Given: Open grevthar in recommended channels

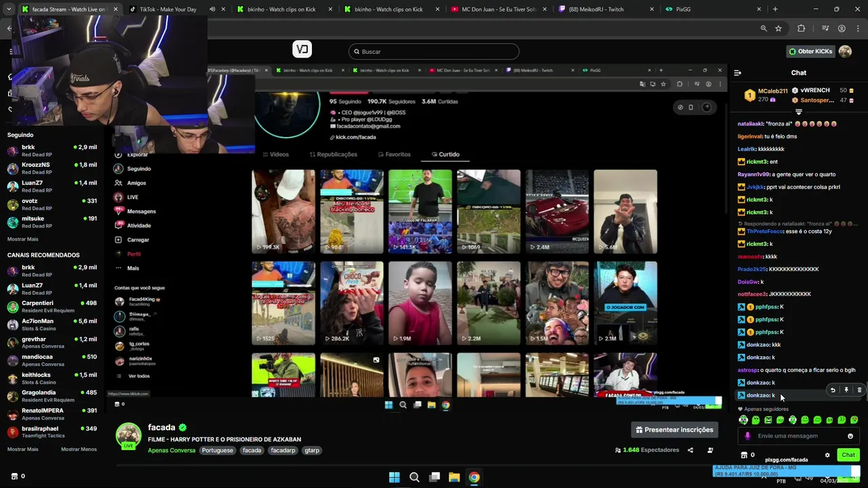Looking at the screenshot, I should [x=52, y=342].
